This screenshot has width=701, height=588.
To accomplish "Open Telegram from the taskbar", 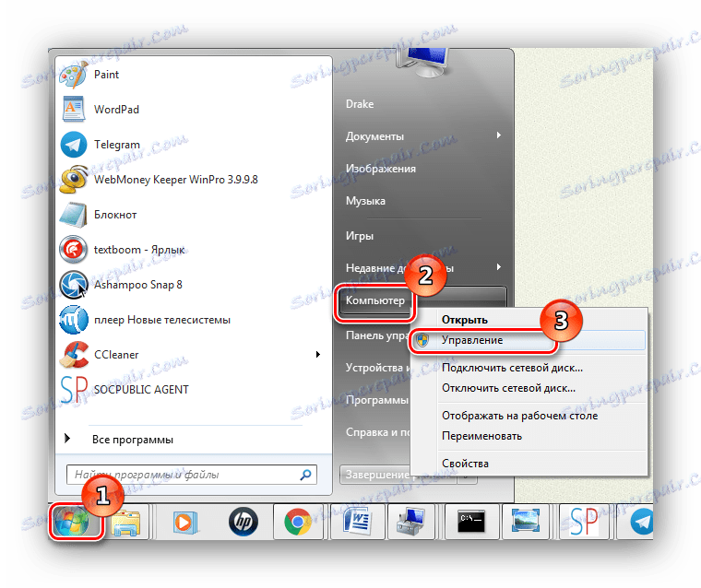I will 642,522.
